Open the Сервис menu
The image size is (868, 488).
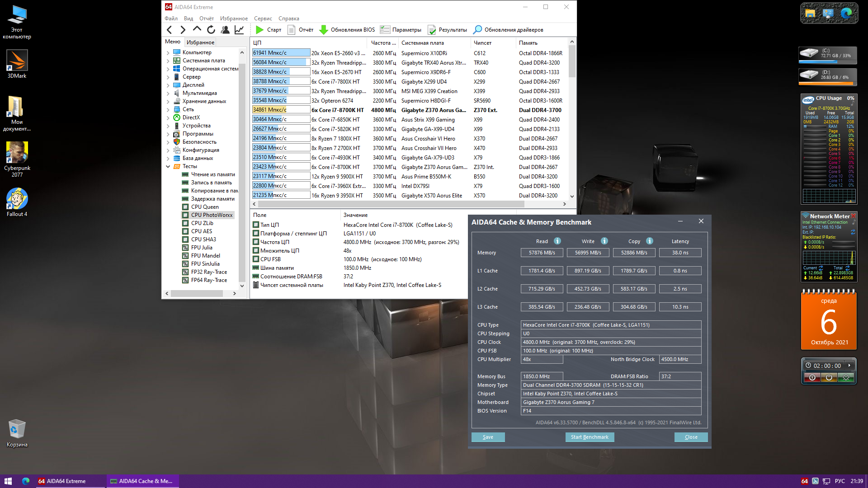click(x=263, y=19)
